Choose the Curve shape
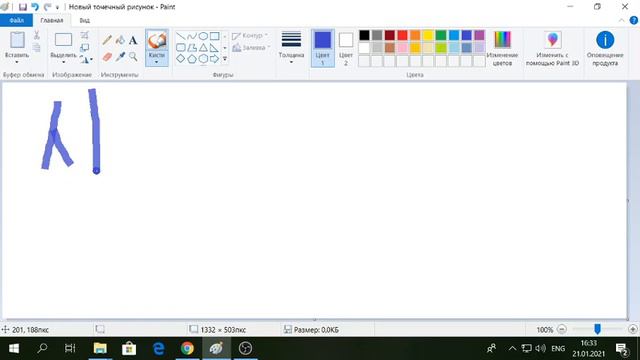 pyautogui.click(x=192, y=36)
